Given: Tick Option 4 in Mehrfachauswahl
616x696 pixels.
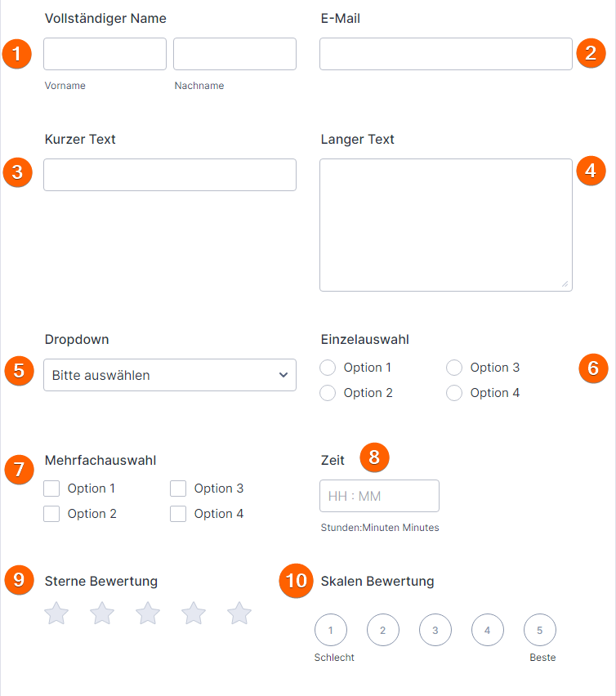Looking at the screenshot, I should [x=178, y=513].
